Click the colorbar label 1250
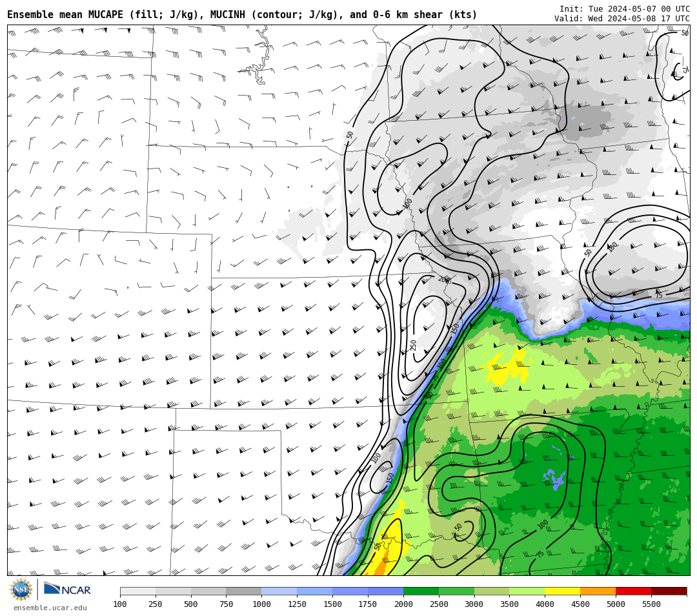The width and height of the screenshot is (697, 616). (x=297, y=604)
